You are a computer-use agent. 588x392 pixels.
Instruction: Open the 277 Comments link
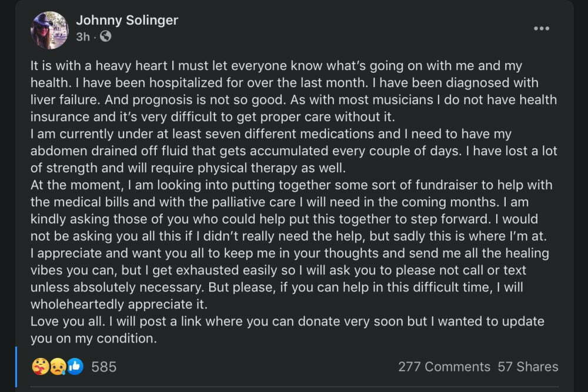click(x=444, y=367)
